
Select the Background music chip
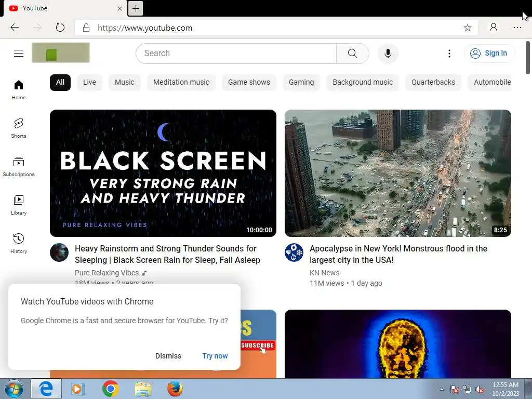coord(363,83)
